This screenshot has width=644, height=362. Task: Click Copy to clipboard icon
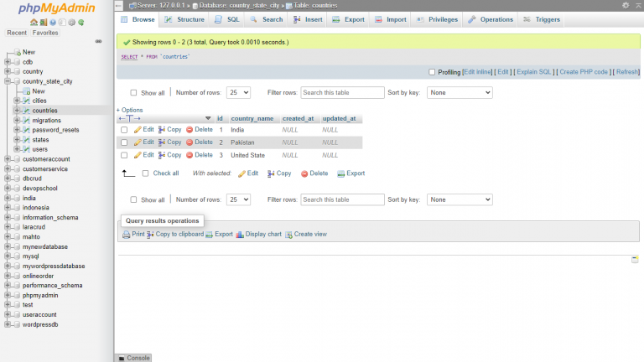tap(150, 235)
